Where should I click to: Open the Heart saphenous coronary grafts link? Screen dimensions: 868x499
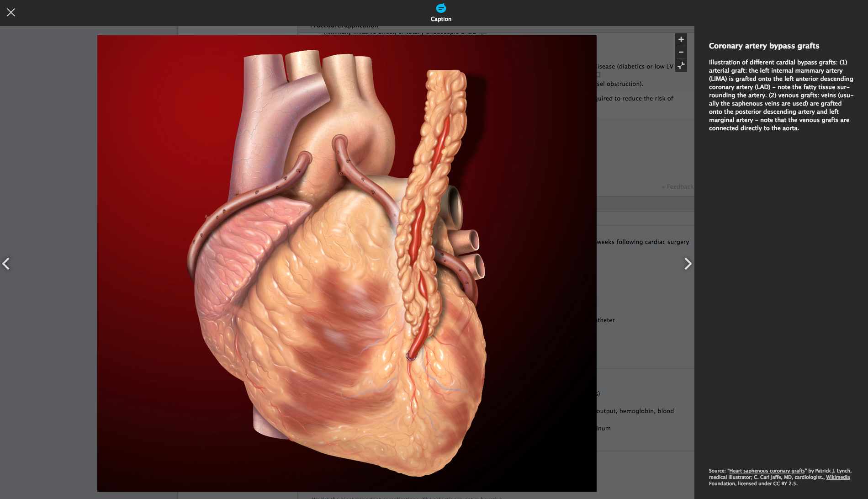coord(767,471)
